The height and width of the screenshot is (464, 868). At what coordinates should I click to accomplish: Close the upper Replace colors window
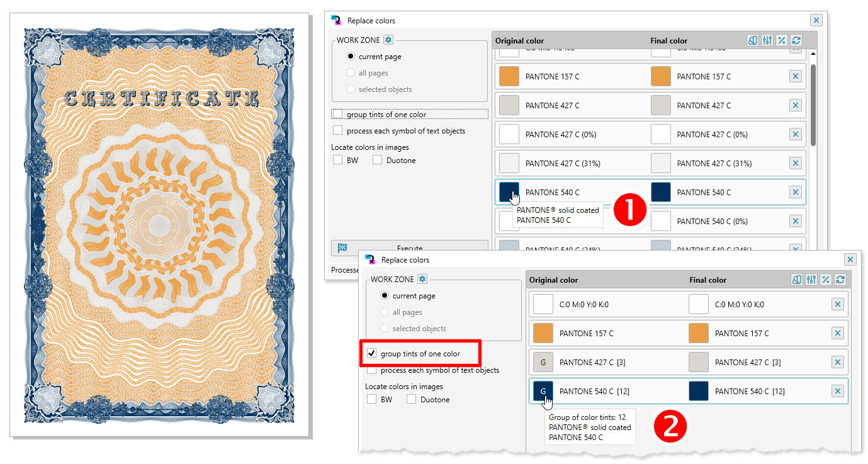point(816,20)
